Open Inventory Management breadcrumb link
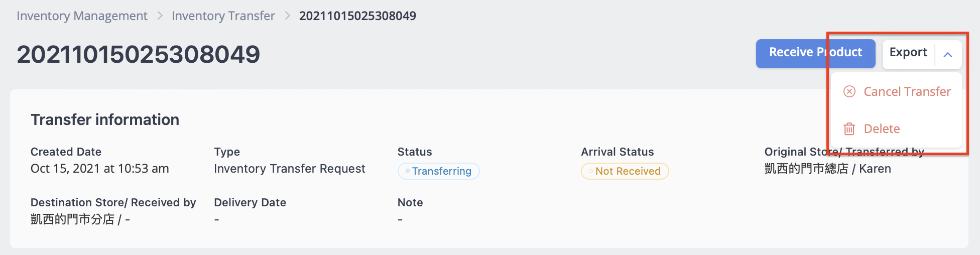 (82, 16)
